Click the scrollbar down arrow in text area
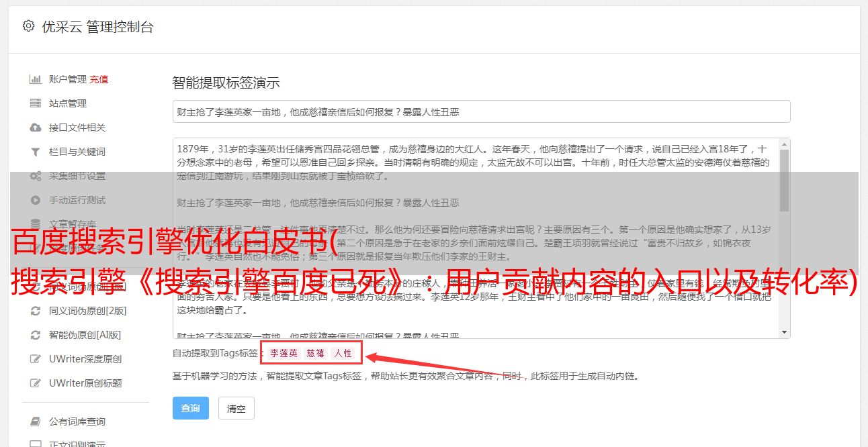Screen dimensions: 868x447 tap(784, 332)
